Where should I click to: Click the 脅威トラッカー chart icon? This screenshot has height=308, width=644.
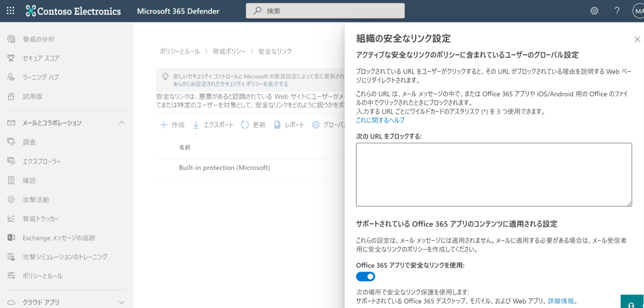point(11,218)
